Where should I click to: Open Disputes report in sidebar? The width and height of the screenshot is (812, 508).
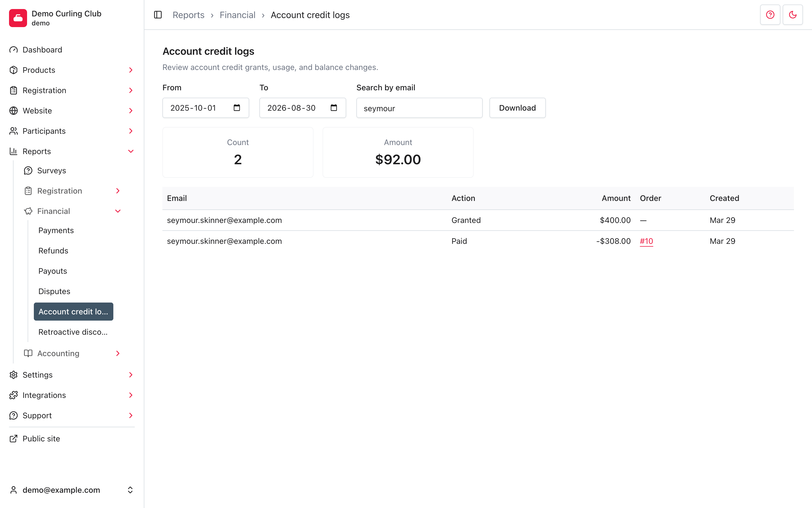pyautogui.click(x=54, y=291)
